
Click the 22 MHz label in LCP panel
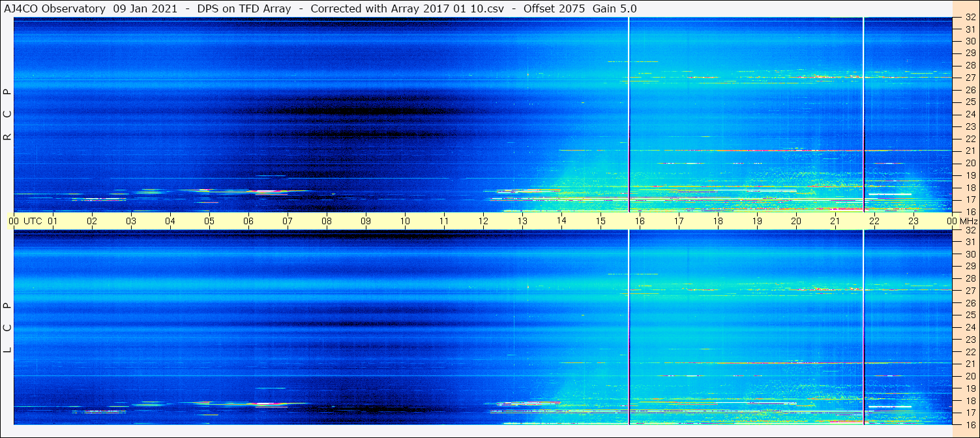pos(970,352)
